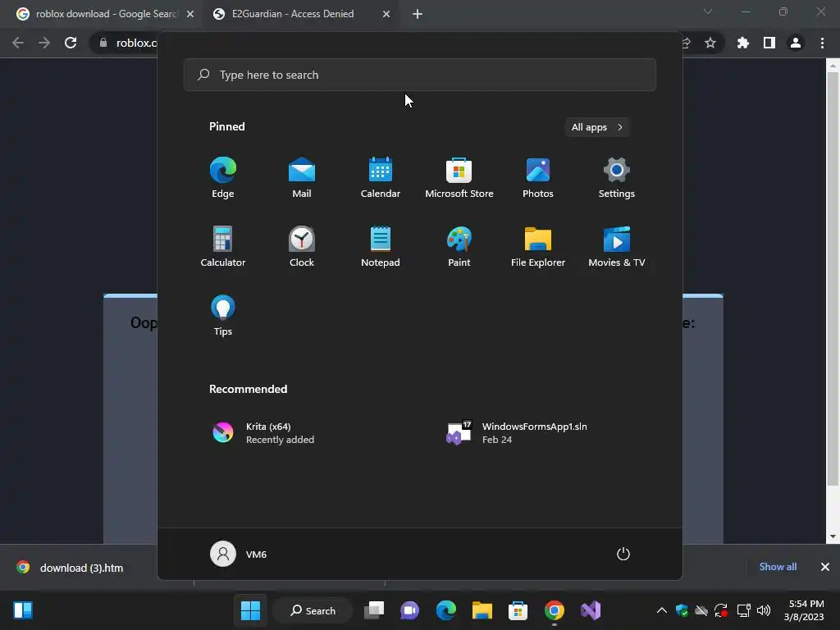This screenshot has width=840, height=630.
Task: Show hidden system tray icons
Action: click(662, 610)
